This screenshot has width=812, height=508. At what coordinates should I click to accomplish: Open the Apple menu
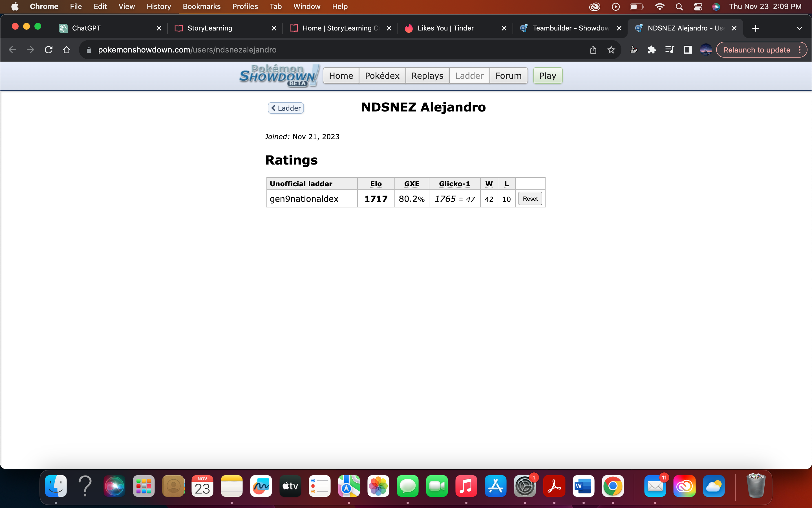pyautogui.click(x=15, y=7)
